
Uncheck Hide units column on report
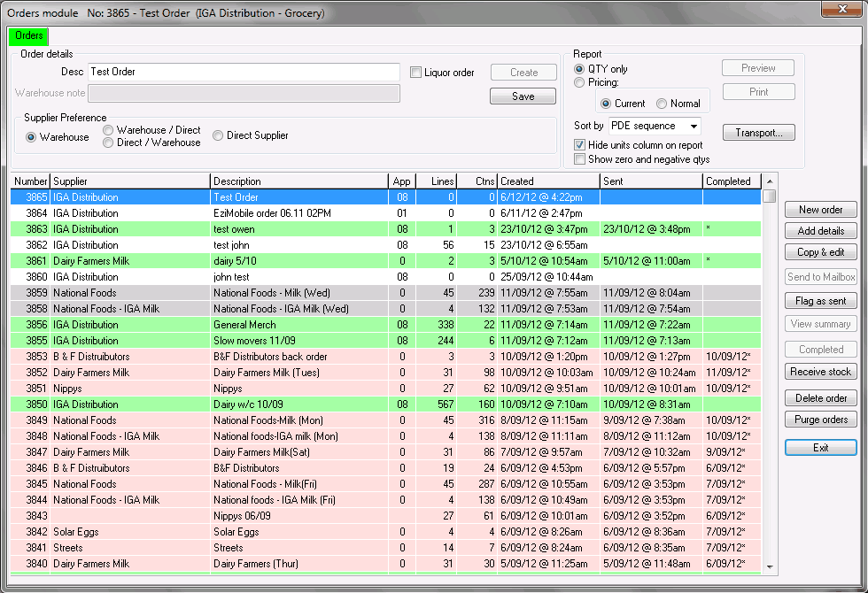click(x=579, y=145)
